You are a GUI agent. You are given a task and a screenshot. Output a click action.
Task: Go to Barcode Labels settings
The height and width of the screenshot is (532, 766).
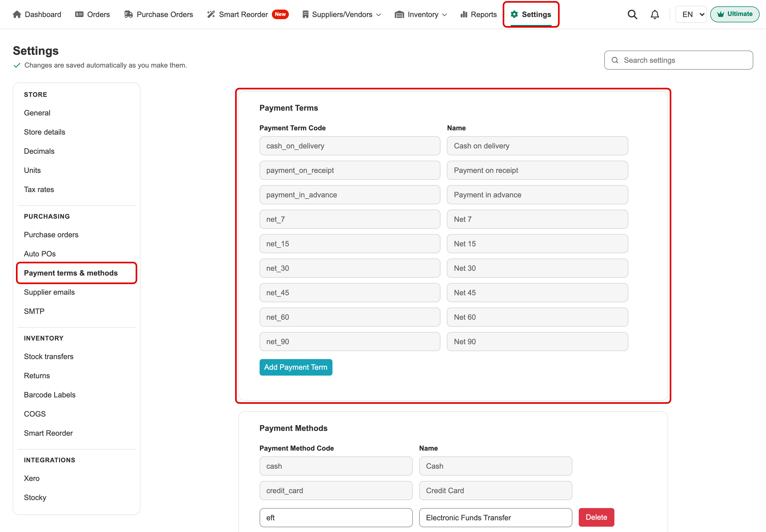click(x=50, y=395)
